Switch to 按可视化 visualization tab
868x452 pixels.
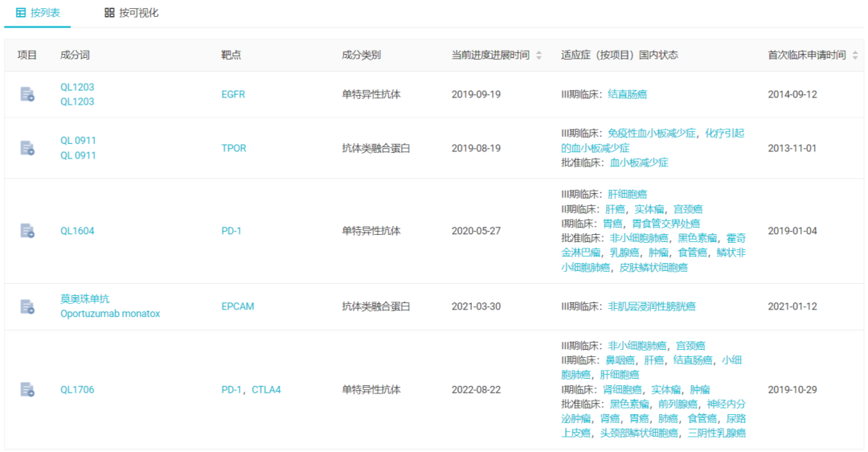coord(131,13)
